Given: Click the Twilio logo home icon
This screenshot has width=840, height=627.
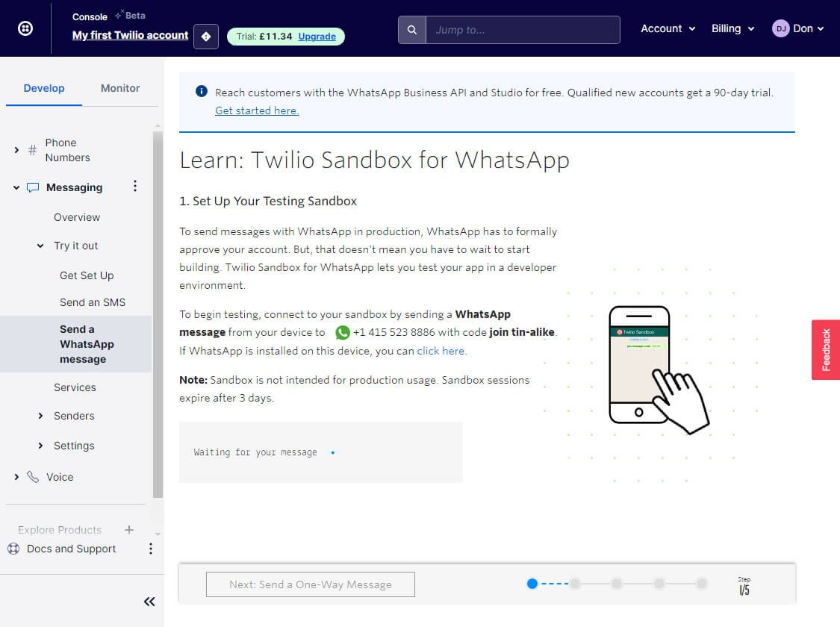Looking at the screenshot, I should (25, 28).
